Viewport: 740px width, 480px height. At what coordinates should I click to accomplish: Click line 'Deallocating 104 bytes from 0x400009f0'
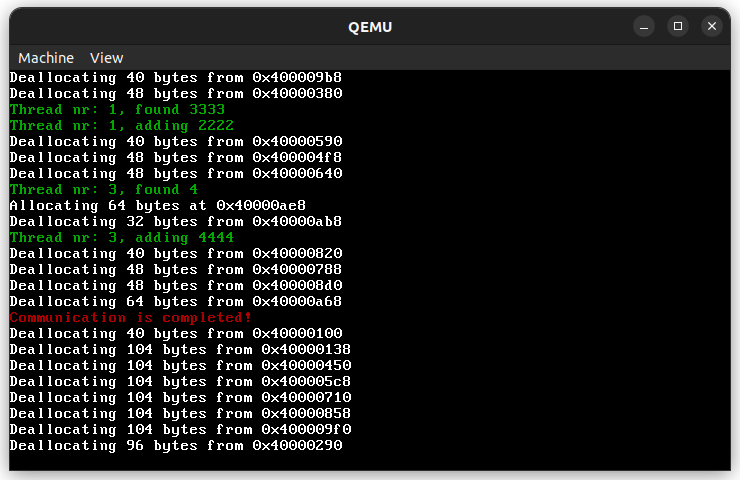point(180,430)
